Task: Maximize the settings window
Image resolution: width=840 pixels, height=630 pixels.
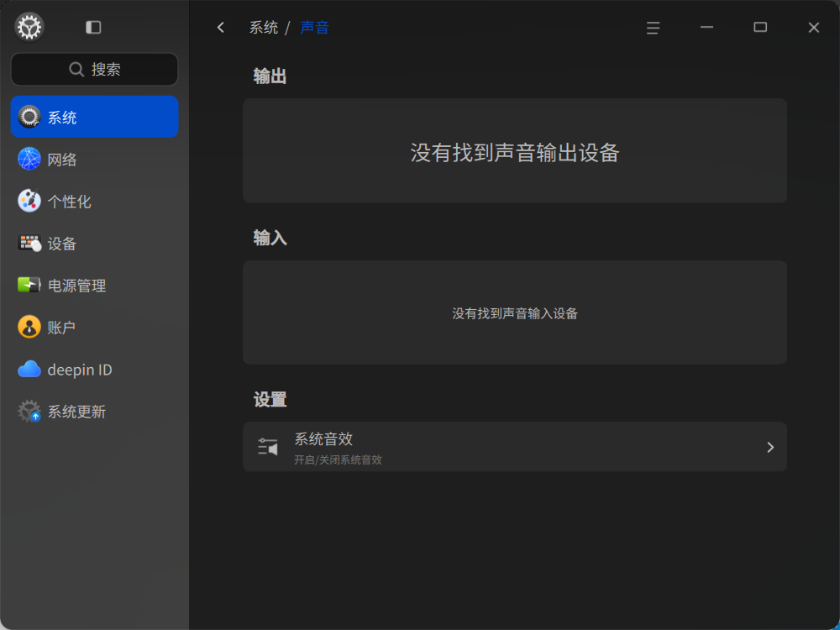Action: [x=760, y=28]
